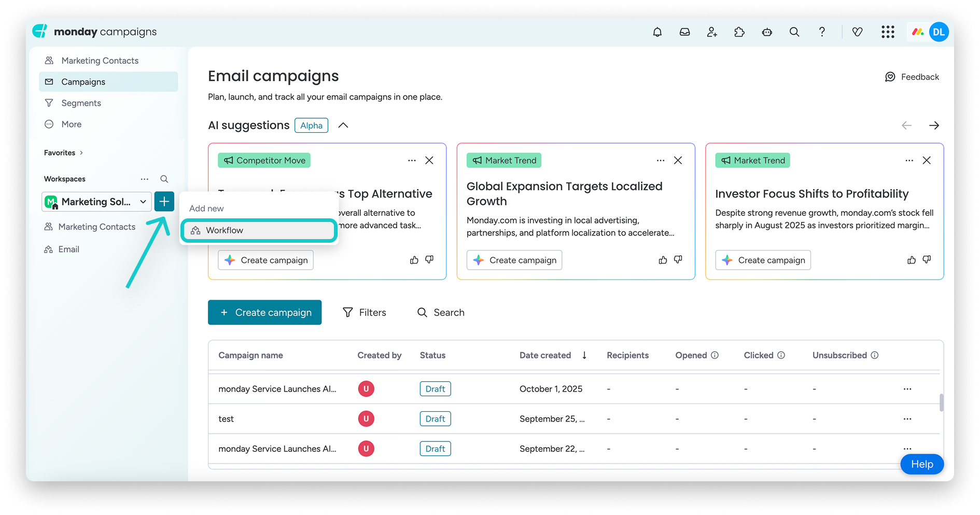Click the creator avatar in the test row
Image resolution: width=980 pixels, height=515 pixels.
click(x=366, y=419)
